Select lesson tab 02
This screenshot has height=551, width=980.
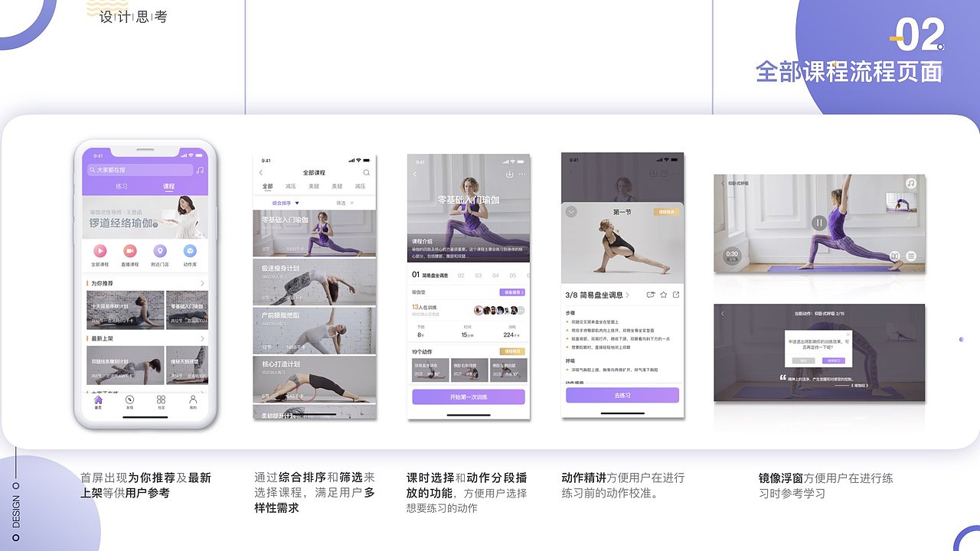461,275
